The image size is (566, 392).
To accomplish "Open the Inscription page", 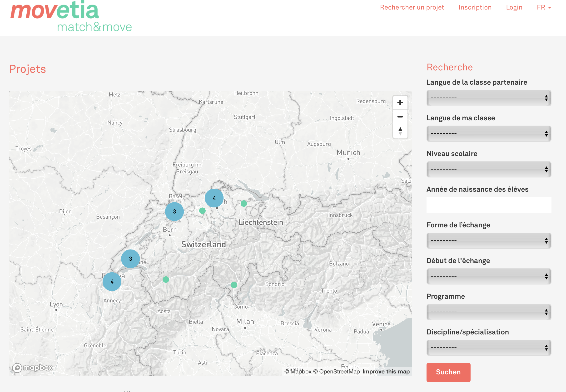I will 475,7.
